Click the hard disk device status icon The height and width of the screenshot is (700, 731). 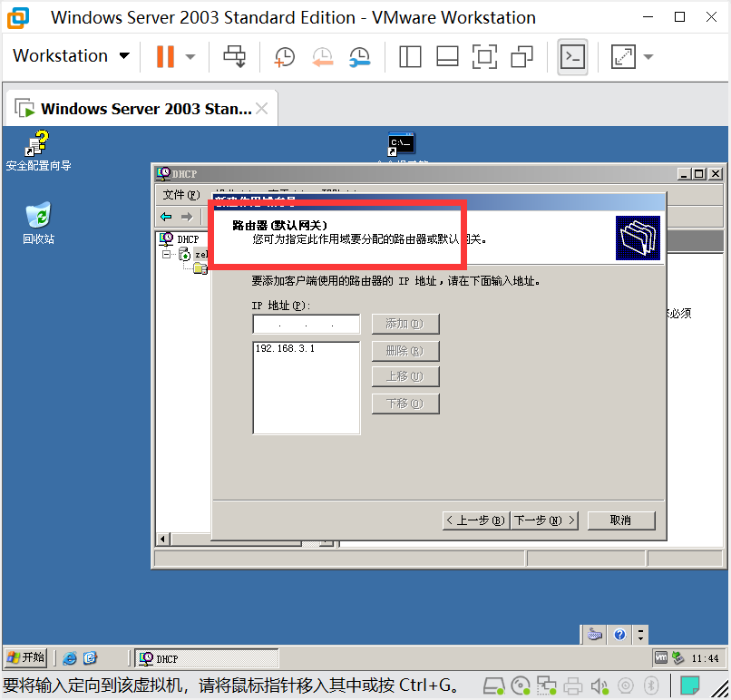point(493,686)
